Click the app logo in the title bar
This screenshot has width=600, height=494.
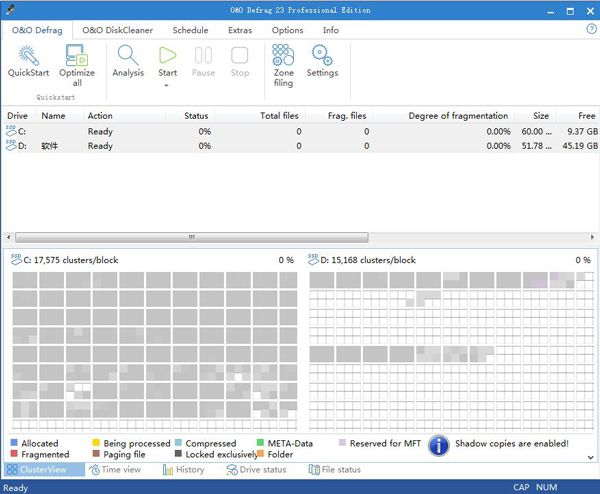point(11,10)
